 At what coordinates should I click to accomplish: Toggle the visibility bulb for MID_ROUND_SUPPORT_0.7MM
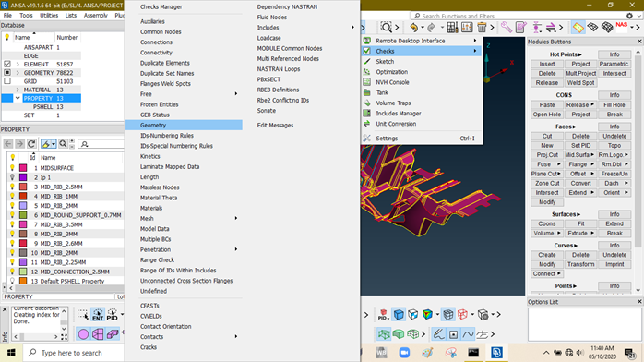(12, 215)
